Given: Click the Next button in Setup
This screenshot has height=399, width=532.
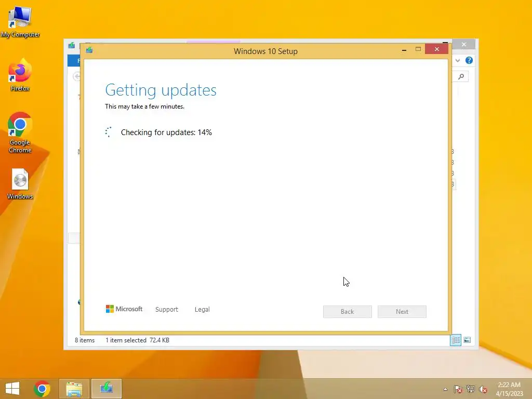Looking at the screenshot, I should point(402,312).
